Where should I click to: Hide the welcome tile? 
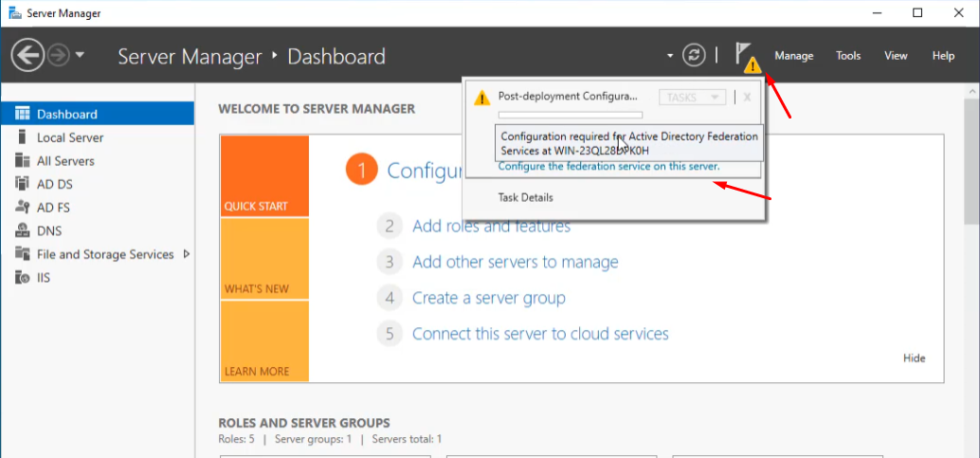[x=914, y=358]
